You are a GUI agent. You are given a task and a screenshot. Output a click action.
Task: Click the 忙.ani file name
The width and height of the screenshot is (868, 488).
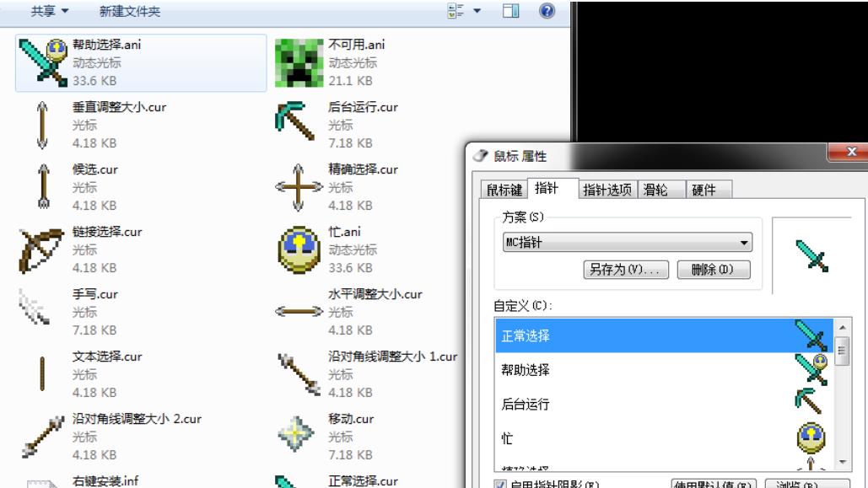344,232
